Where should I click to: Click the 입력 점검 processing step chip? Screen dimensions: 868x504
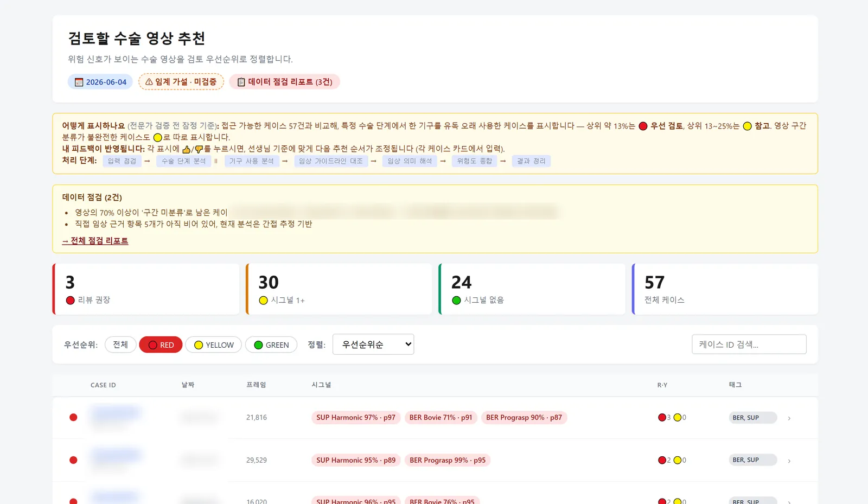122,161
